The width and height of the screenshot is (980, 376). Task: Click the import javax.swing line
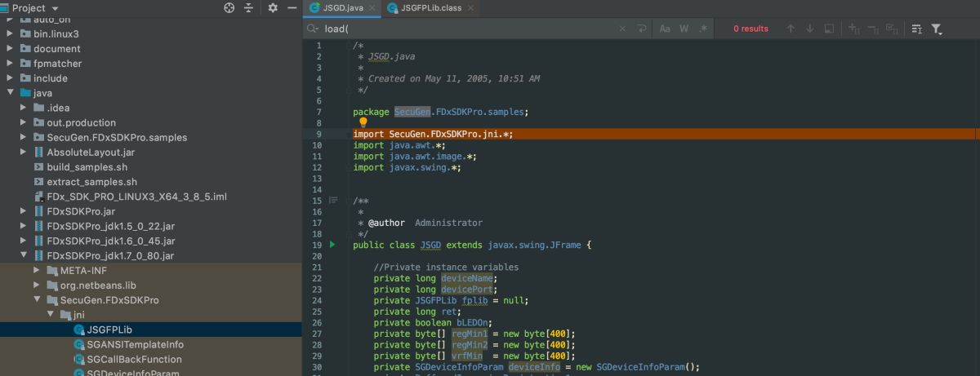click(x=407, y=167)
